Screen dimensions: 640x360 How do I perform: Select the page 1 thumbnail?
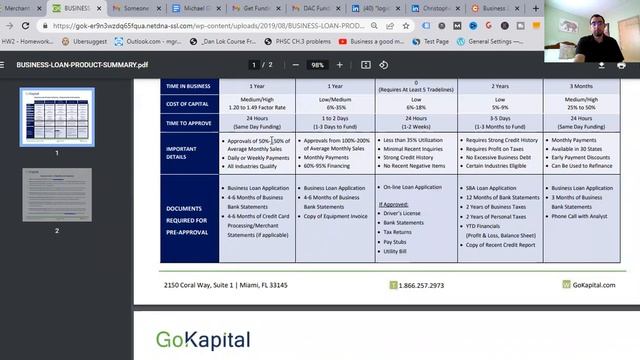(x=57, y=117)
